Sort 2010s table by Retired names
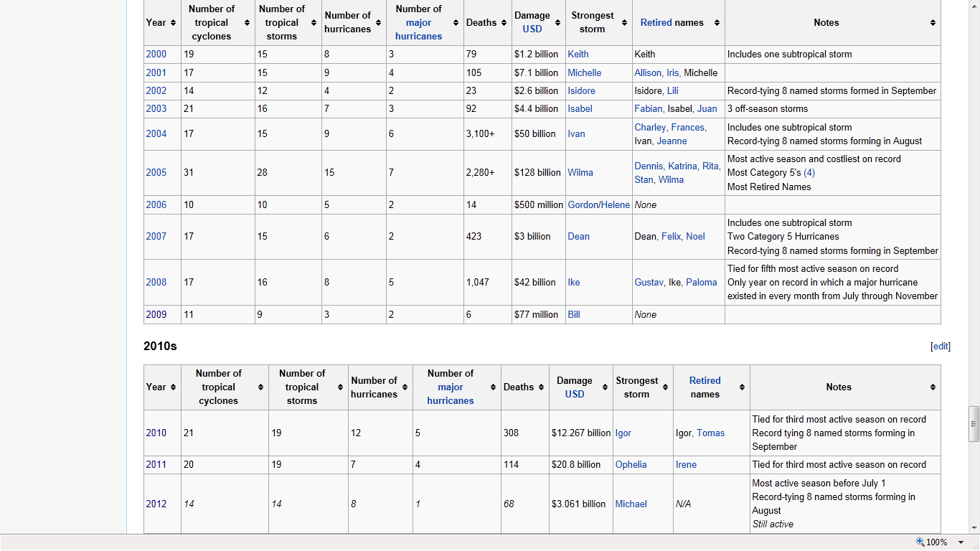 tap(742, 387)
